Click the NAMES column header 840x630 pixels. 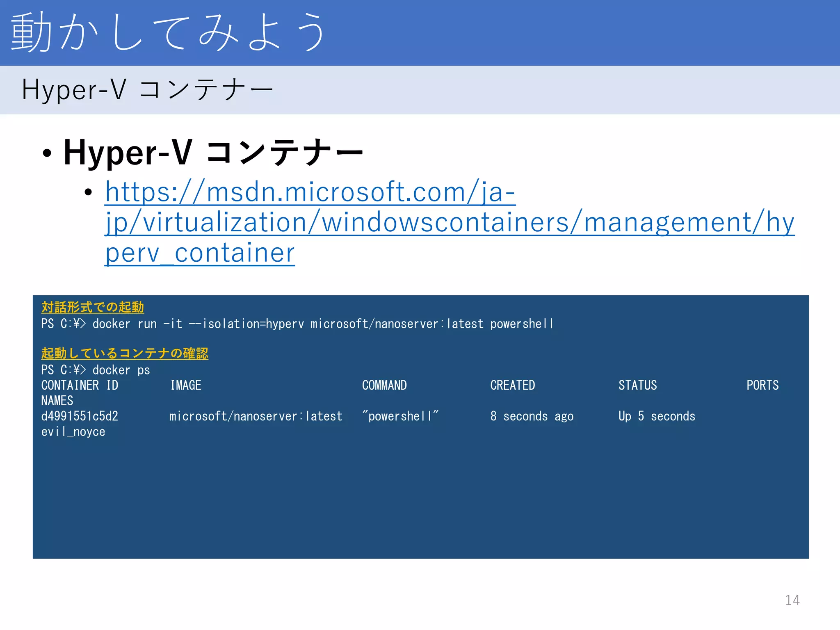pyautogui.click(x=57, y=401)
